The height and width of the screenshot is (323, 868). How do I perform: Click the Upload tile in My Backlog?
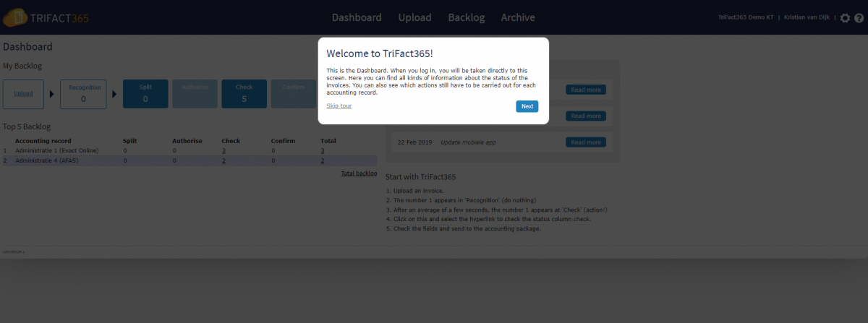(23, 94)
